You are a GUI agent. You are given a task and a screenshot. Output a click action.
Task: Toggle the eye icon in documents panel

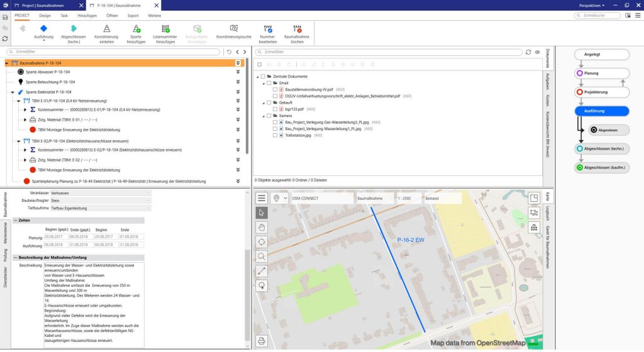pyautogui.click(x=538, y=52)
